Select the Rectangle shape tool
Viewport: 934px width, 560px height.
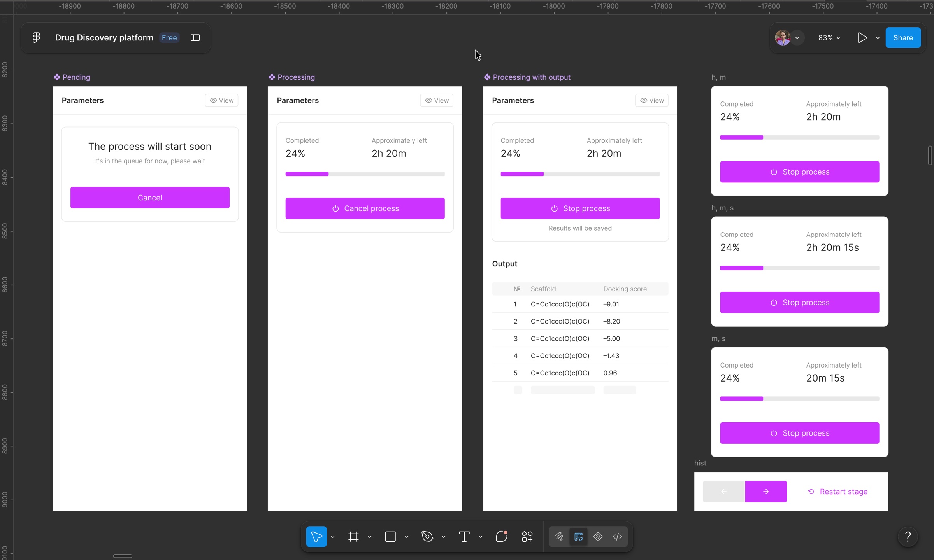coord(390,537)
